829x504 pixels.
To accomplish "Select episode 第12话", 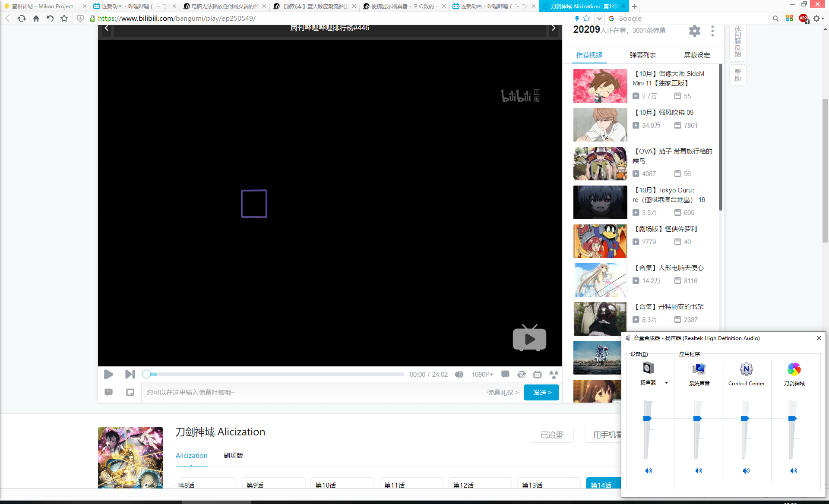I will pos(480,483).
